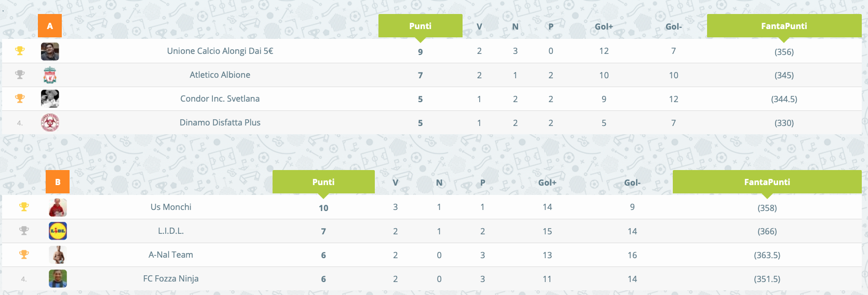The image size is (868, 295).
Task: Click the gold trophy beside Unione Calcio Alongi
Action: pos(20,51)
